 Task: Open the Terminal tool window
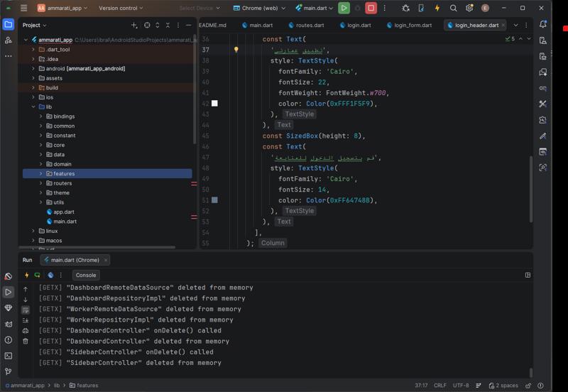point(9,356)
